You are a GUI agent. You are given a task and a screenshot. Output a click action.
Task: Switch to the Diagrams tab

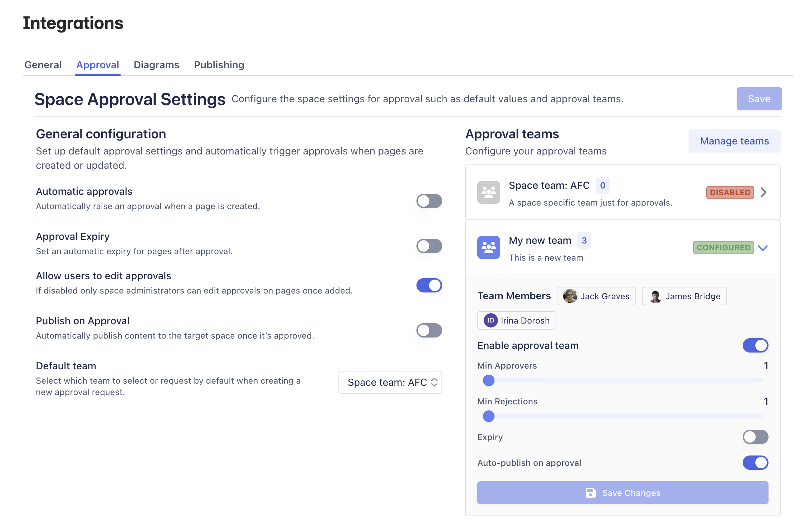point(156,65)
